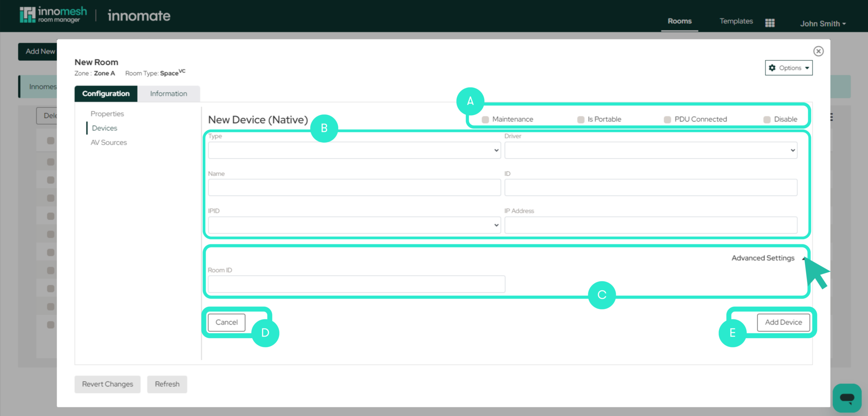Viewport: 868px width, 416px height.
Task: Open the Driver dropdown
Action: click(651, 150)
